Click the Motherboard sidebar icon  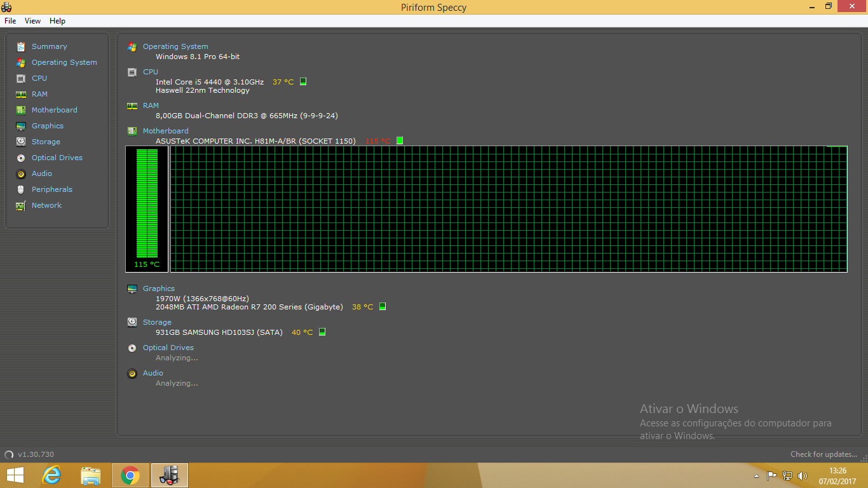(x=21, y=110)
